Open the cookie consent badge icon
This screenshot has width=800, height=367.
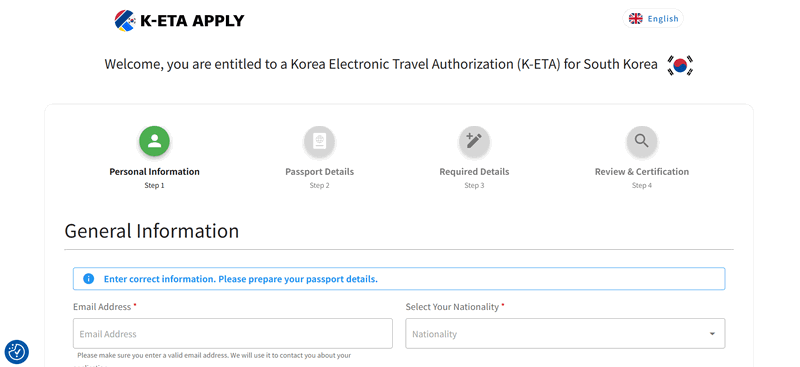(x=17, y=352)
